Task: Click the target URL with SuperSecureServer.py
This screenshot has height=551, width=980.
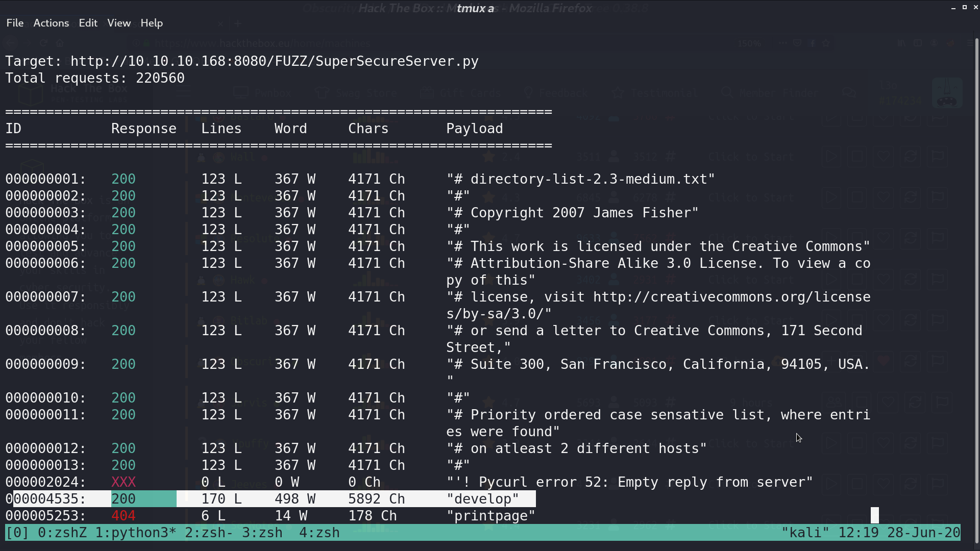Action: point(275,61)
